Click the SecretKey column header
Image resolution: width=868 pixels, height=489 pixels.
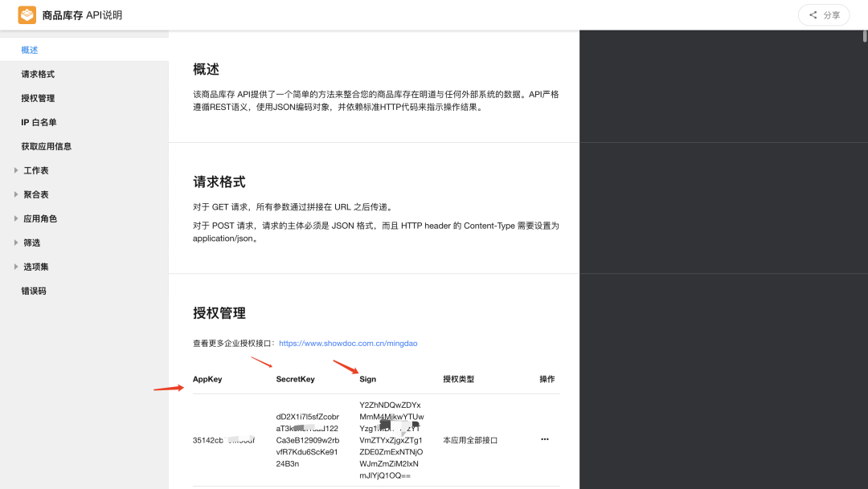[295, 379]
